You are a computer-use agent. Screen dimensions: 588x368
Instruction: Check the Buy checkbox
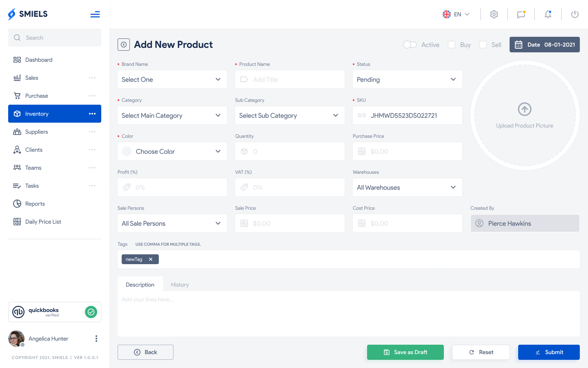pos(452,45)
